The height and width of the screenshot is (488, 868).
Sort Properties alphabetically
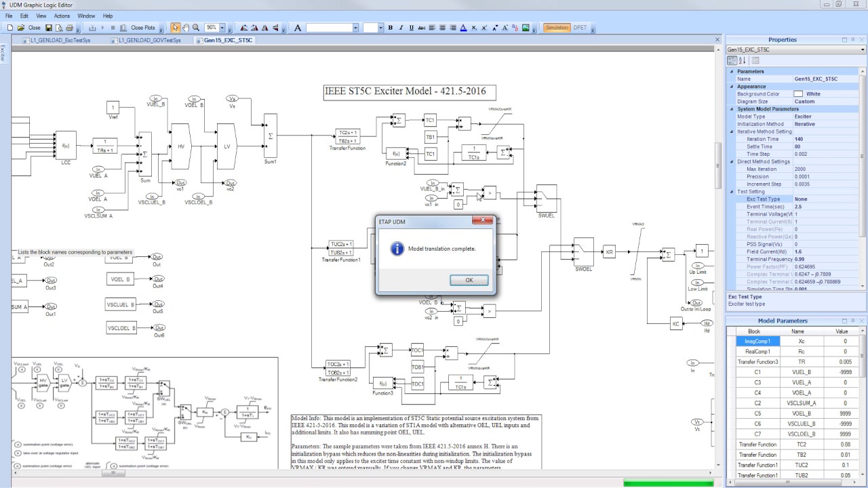[742, 60]
